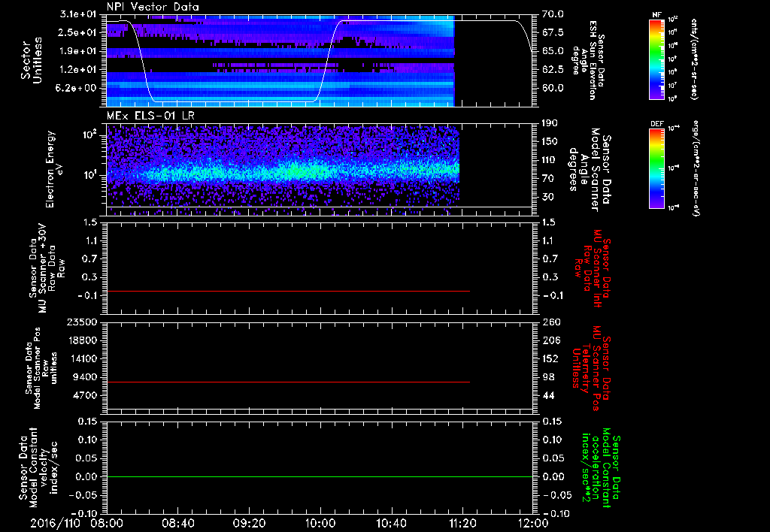
Task: Click the green zero velocity line
Action: (320, 476)
